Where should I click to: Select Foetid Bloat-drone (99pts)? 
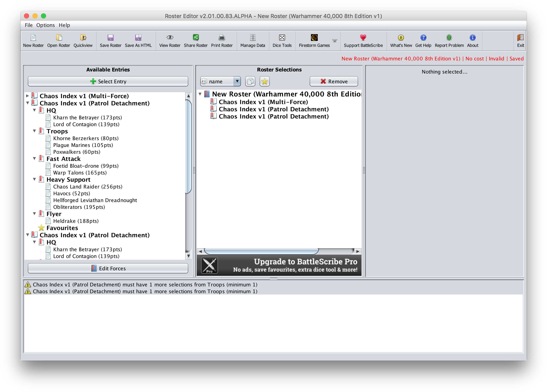tap(86, 166)
